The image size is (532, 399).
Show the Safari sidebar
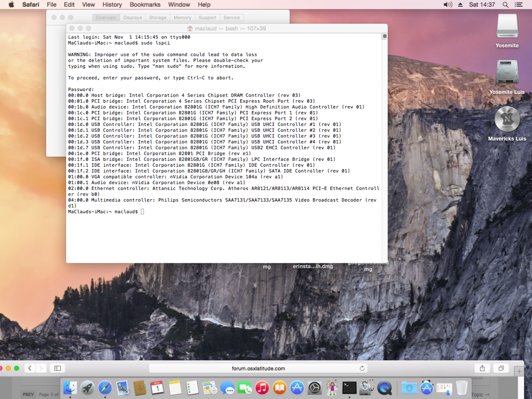pyautogui.click(x=57, y=368)
